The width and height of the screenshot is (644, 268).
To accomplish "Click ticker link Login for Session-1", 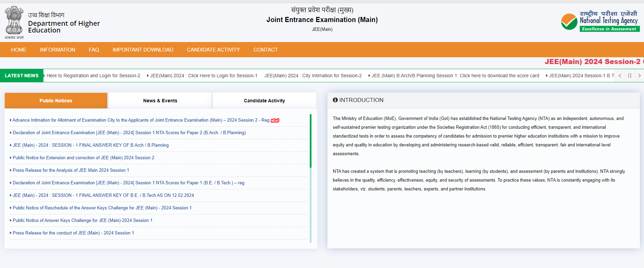I will pyautogui.click(x=204, y=76).
